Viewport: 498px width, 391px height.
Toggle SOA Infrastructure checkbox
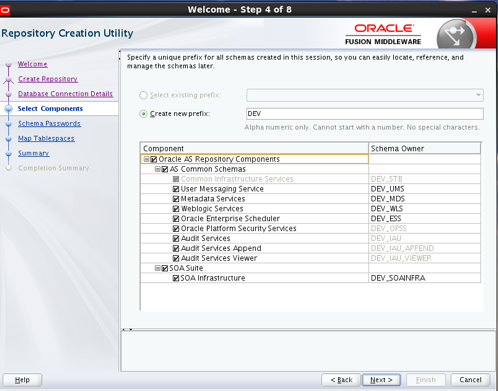click(x=176, y=278)
